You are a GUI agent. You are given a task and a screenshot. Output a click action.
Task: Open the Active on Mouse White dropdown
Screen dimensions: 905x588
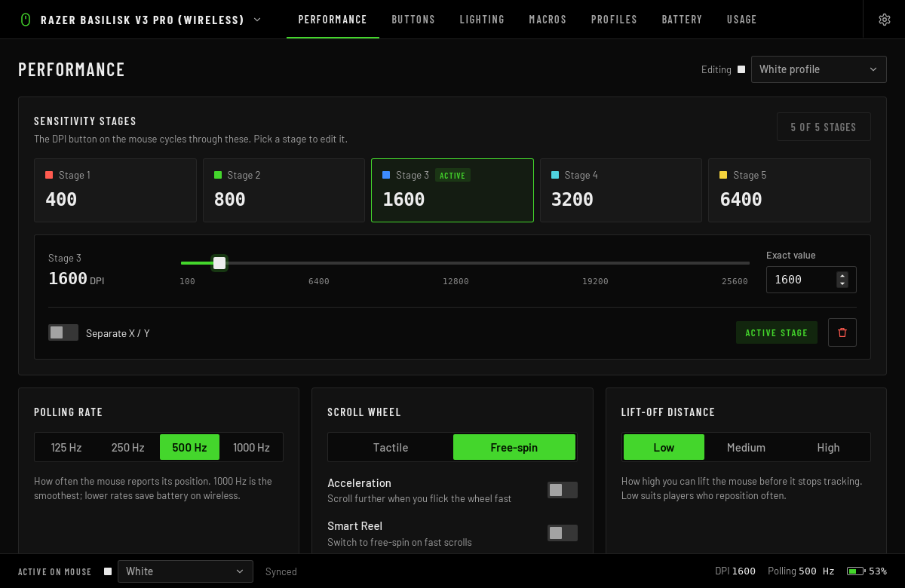tap(186, 571)
